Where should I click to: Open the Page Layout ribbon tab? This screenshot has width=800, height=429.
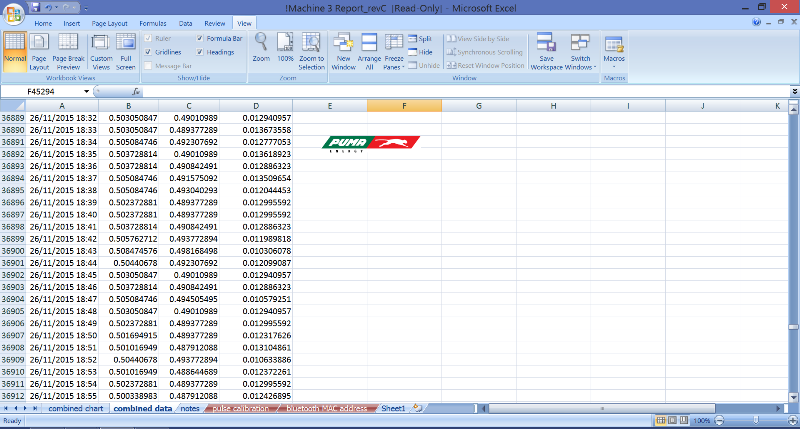pos(109,23)
